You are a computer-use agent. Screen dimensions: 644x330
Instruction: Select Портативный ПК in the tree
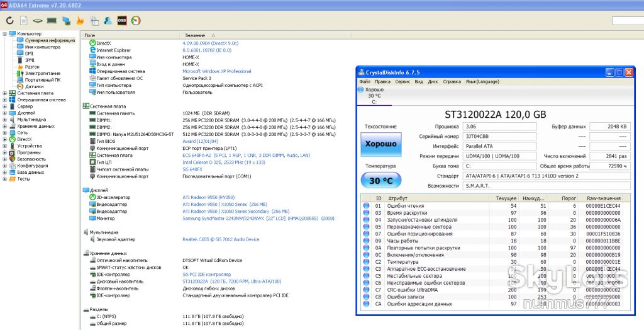(x=43, y=80)
